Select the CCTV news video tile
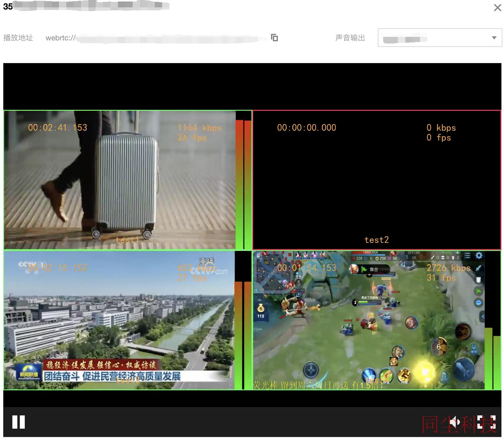 pyautogui.click(x=128, y=320)
